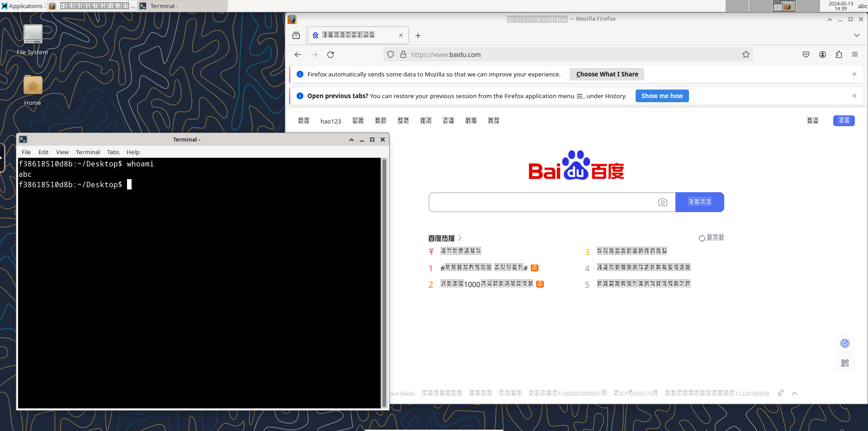868x431 pixels.
Task: Click the QR code icon on the Baidu page
Action: tap(845, 363)
